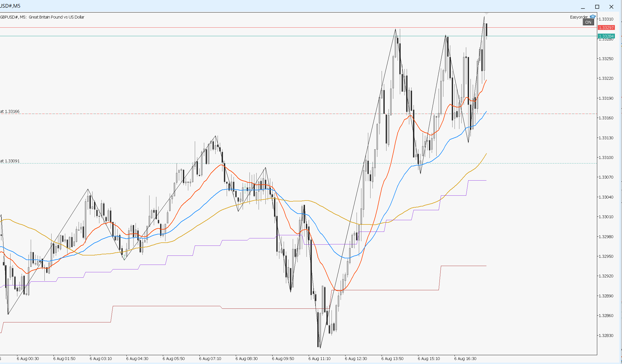Click the 1.33040 price axis value
This screenshot has width=622, height=364.
click(606, 197)
